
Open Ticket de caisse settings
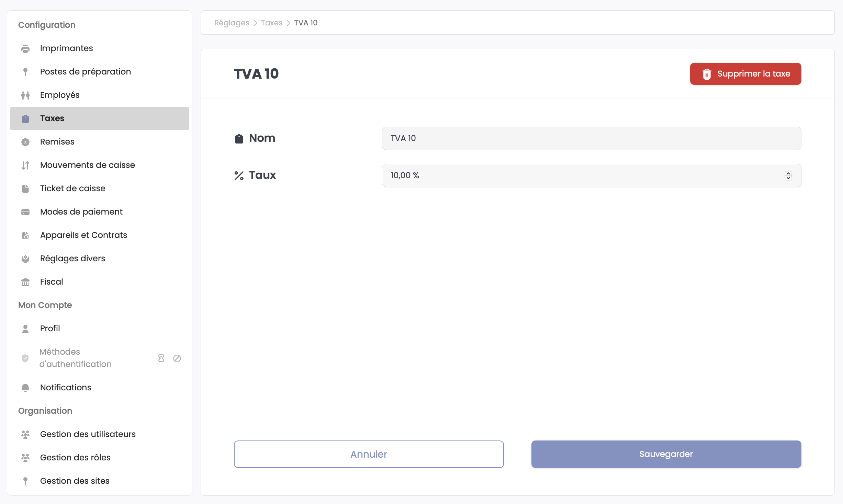point(72,188)
